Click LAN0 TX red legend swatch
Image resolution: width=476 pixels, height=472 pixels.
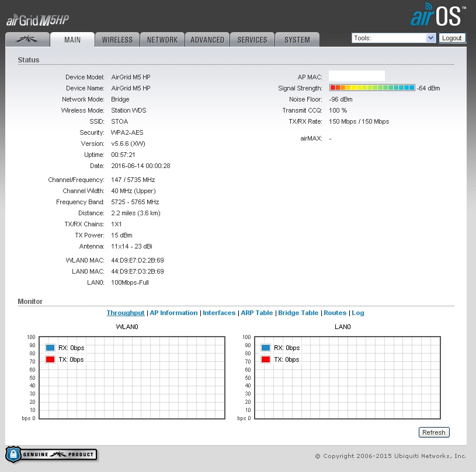point(266,359)
